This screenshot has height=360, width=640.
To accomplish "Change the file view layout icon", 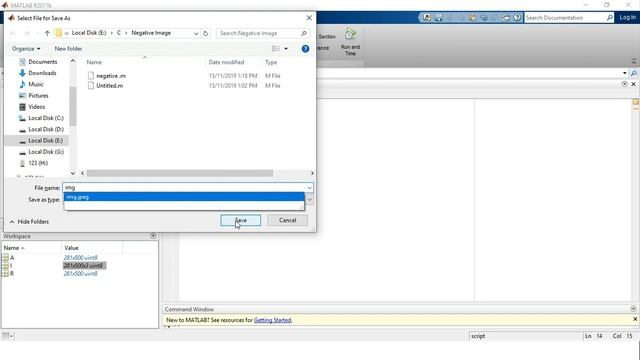I will pos(276,49).
